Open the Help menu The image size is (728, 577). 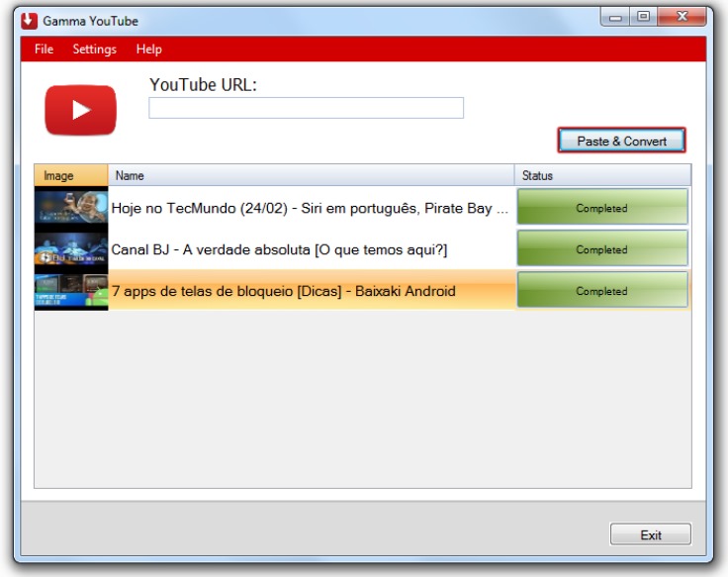[148, 49]
